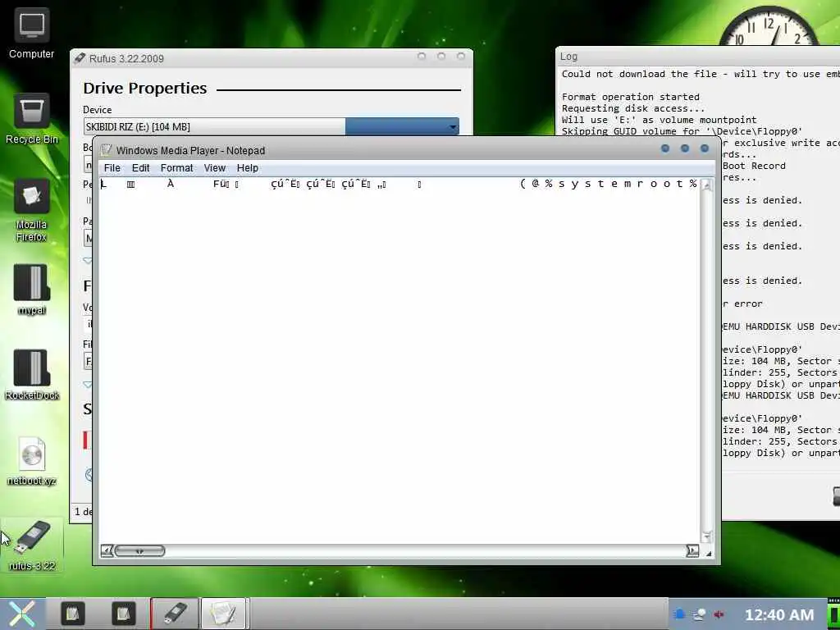Click the 'Rufus 3.22.2009' window title

126,58
